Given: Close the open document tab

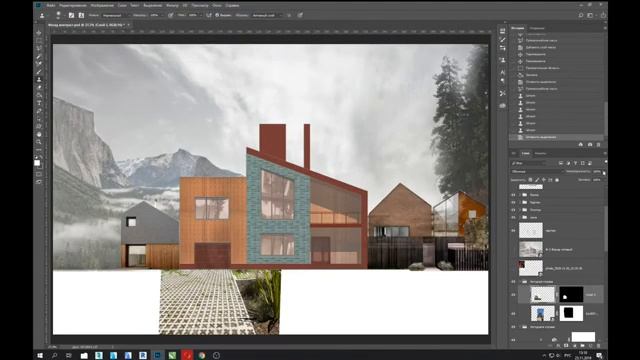Looking at the screenshot, I should [129, 25].
